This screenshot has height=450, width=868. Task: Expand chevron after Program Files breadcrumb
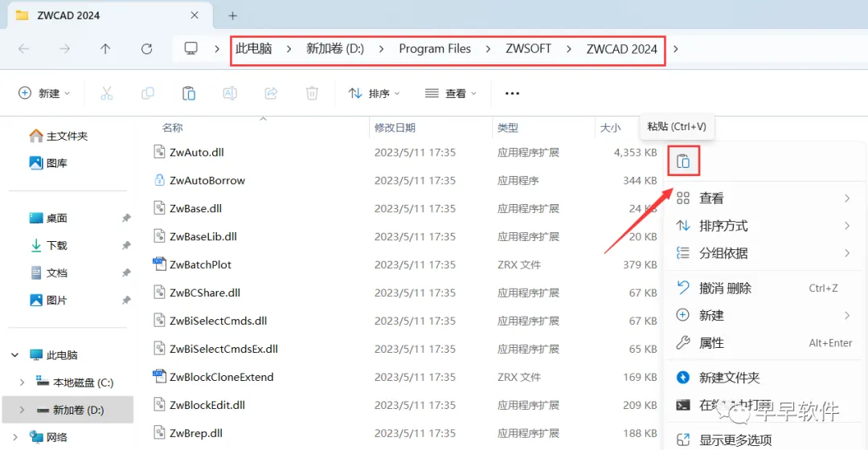click(x=488, y=49)
